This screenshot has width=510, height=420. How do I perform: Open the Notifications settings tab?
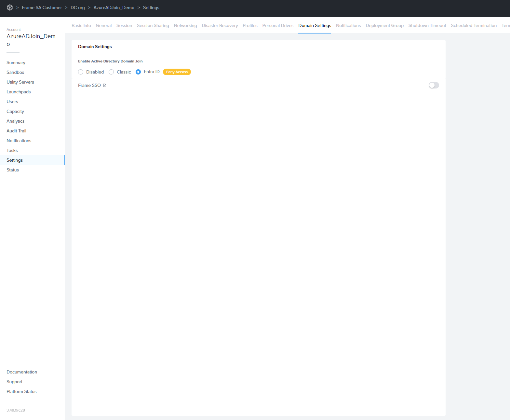click(348, 25)
